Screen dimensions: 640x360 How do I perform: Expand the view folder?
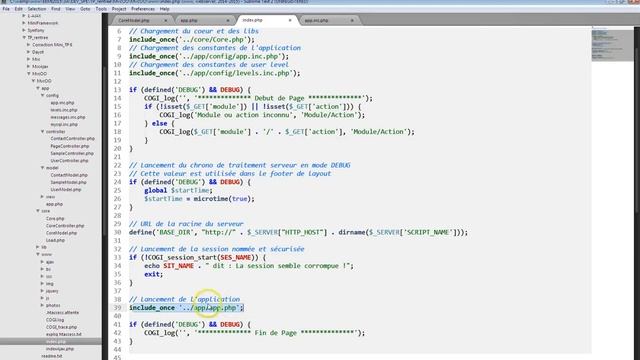pyautogui.click(x=42, y=197)
